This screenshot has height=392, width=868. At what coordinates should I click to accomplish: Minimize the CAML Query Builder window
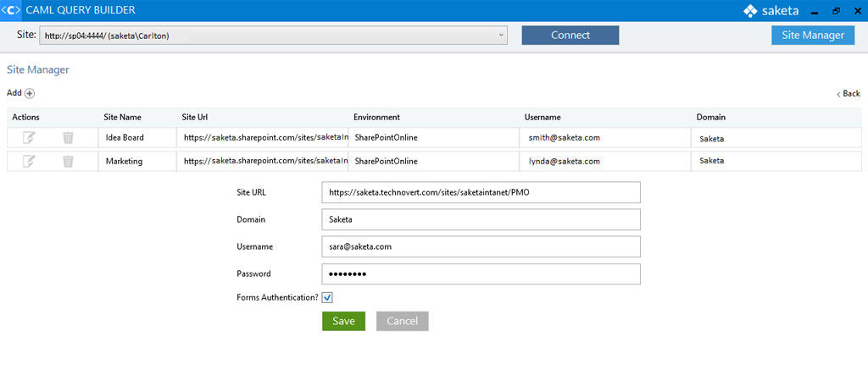click(x=815, y=12)
